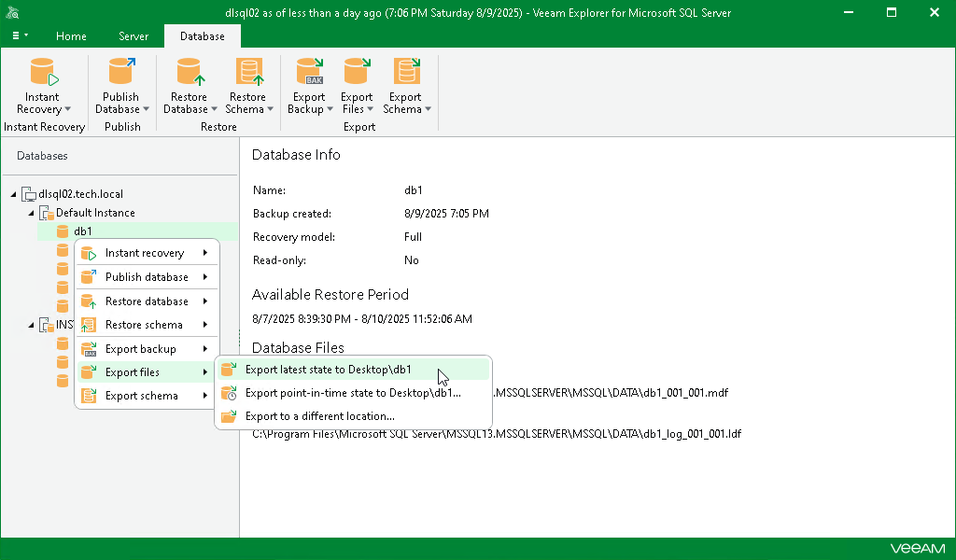Expand the Instant Recovery dropdown arrow

[69, 109]
